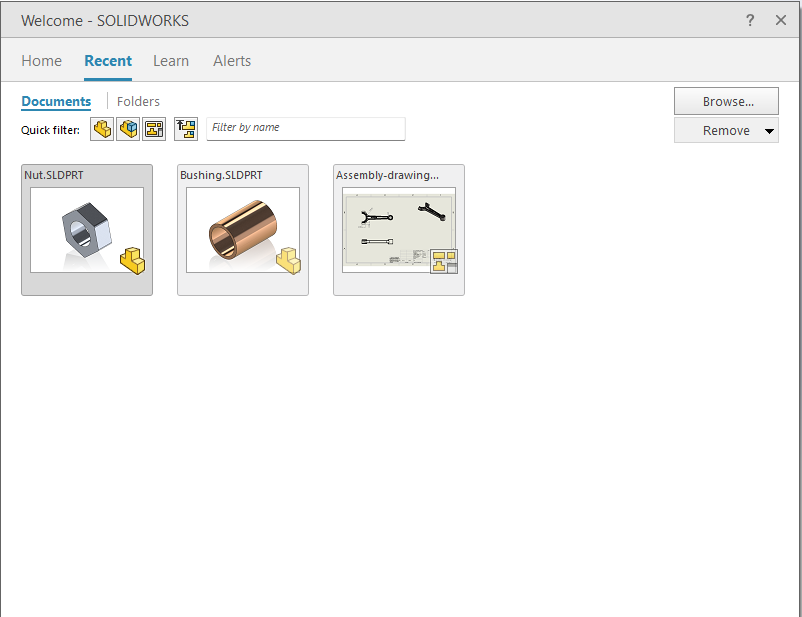Select the Documents view link
This screenshot has width=802, height=617.
(x=56, y=101)
